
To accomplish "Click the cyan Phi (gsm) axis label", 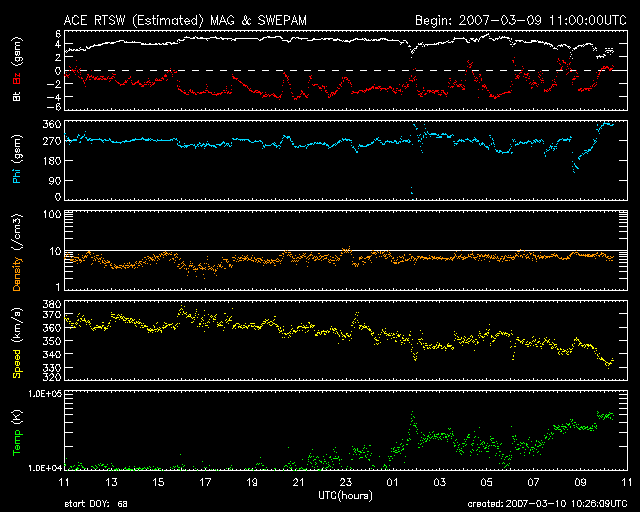I will coord(17,159).
